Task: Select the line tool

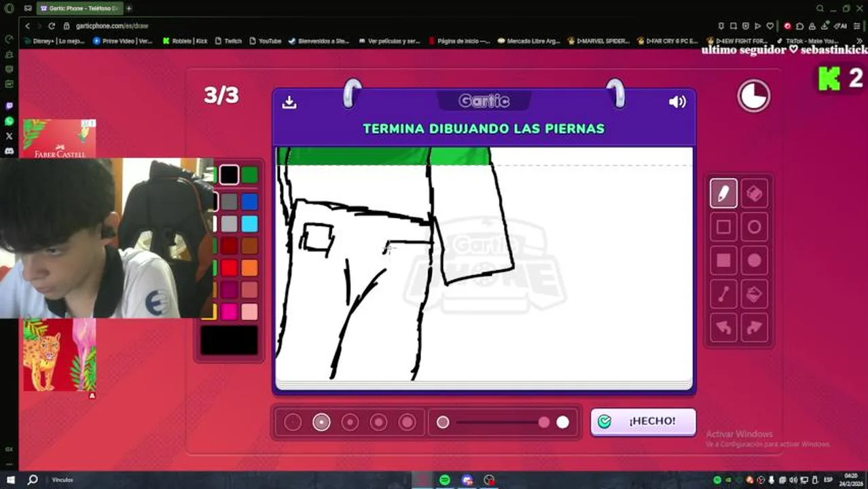Action: pos(723,294)
